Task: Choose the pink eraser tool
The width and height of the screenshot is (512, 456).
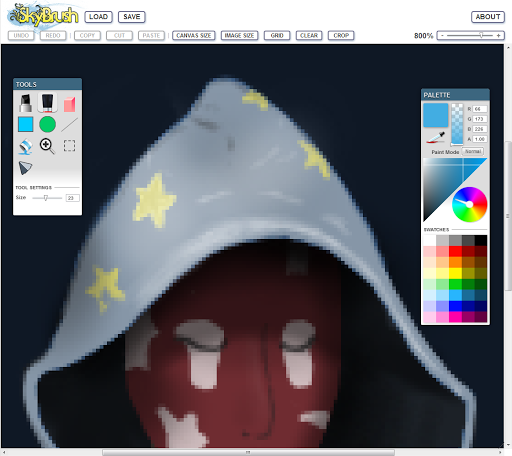Action: (x=70, y=104)
